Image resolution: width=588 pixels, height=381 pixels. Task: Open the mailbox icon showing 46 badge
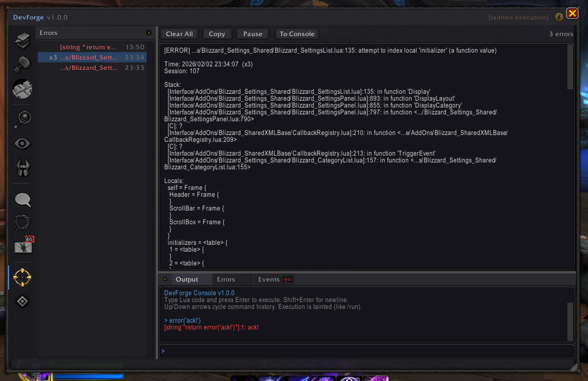click(x=22, y=247)
